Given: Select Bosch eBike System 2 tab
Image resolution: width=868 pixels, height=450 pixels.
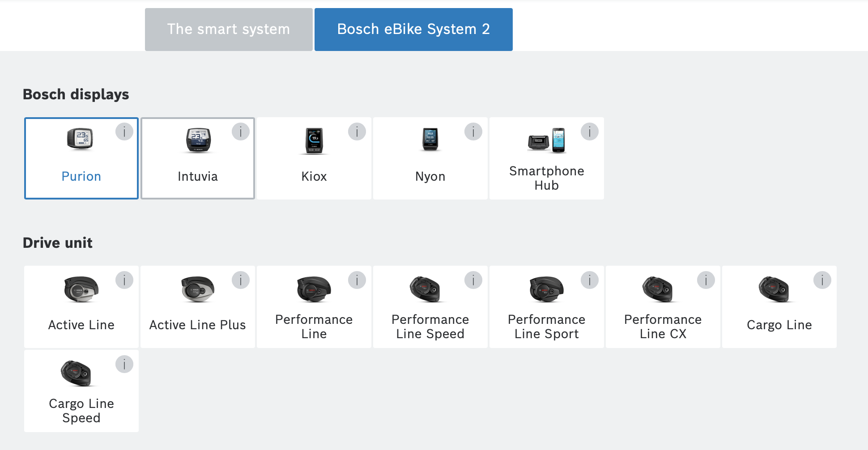Looking at the screenshot, I should tap(413, 30).
